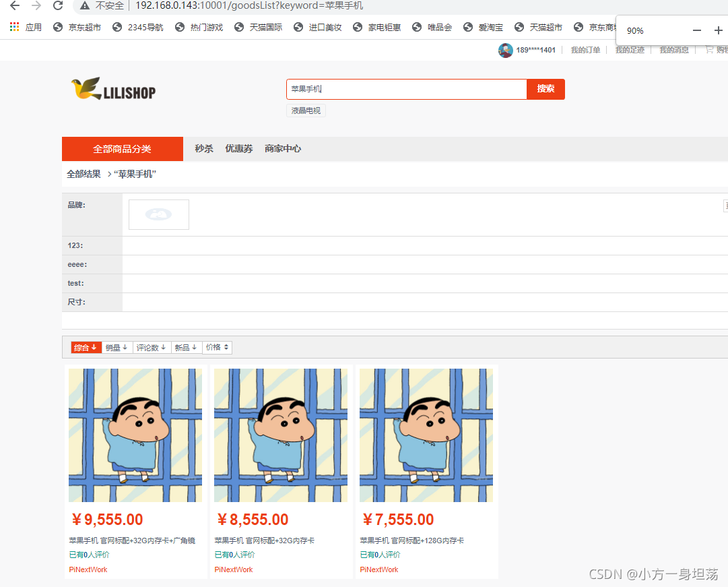Open PiNextWork store under the ¥9,555.00 item
The image size is (728, 587).
88,569
